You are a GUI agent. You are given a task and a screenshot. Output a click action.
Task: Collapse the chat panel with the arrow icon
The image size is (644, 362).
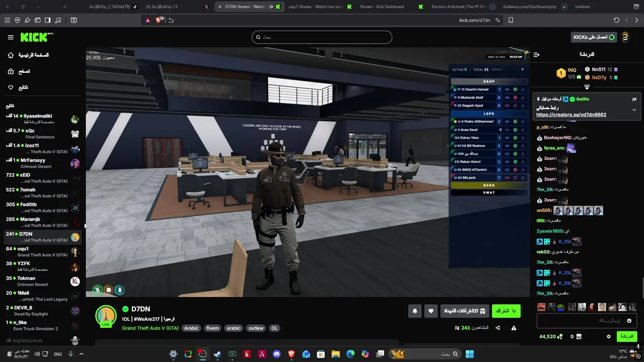click(536, 54)
